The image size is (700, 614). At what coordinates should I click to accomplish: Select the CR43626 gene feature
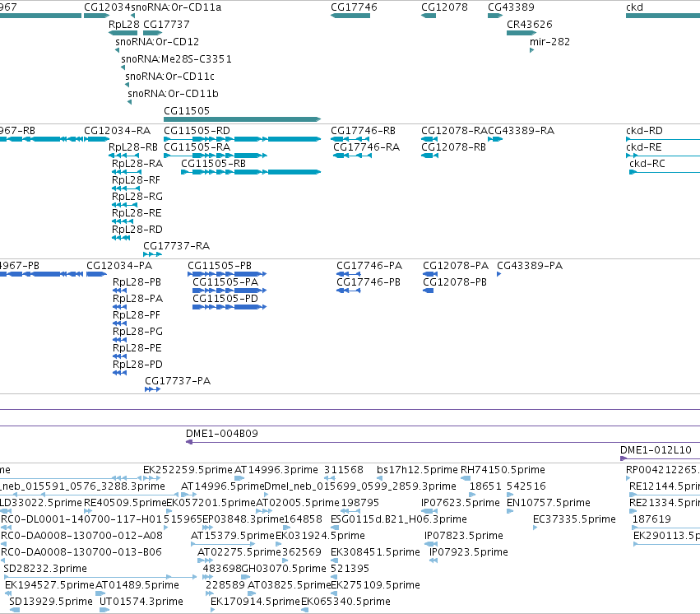[522, 33]
